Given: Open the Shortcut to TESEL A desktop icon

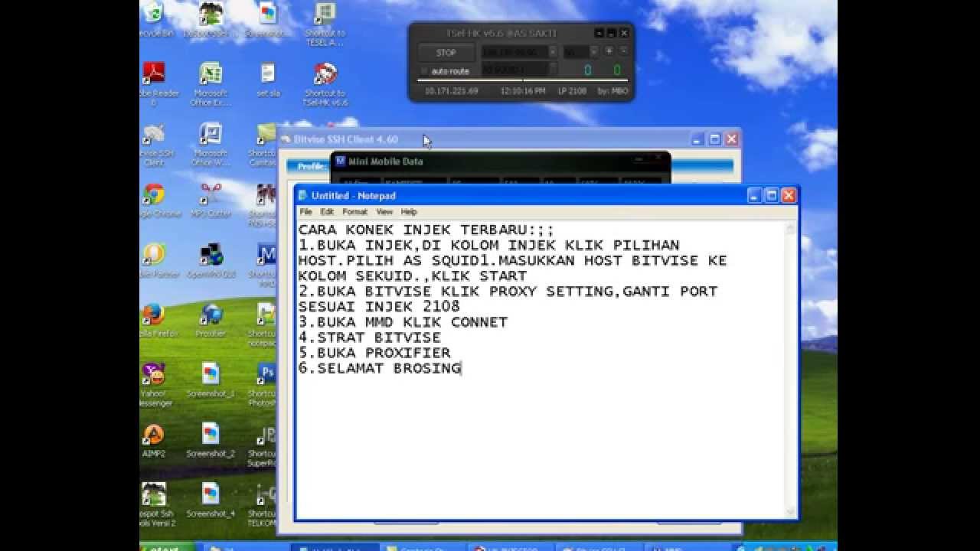Looking at the screenshot, I should click(x=325, y=24).
